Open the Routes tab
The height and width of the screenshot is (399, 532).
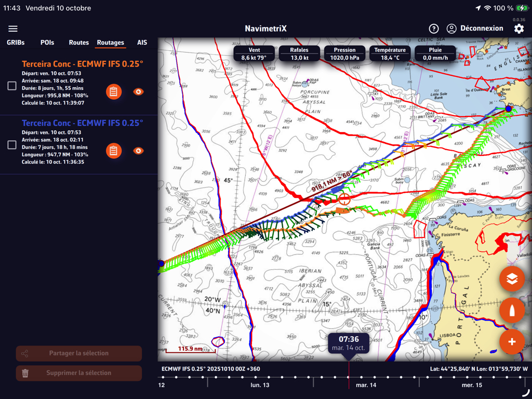click(x=78, y=43)
